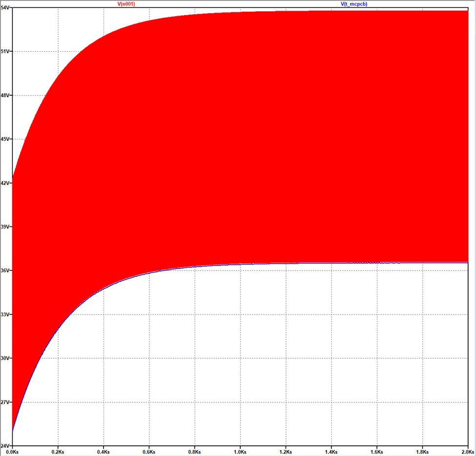Select the 1.8Ks time axis label

(422, 452)
